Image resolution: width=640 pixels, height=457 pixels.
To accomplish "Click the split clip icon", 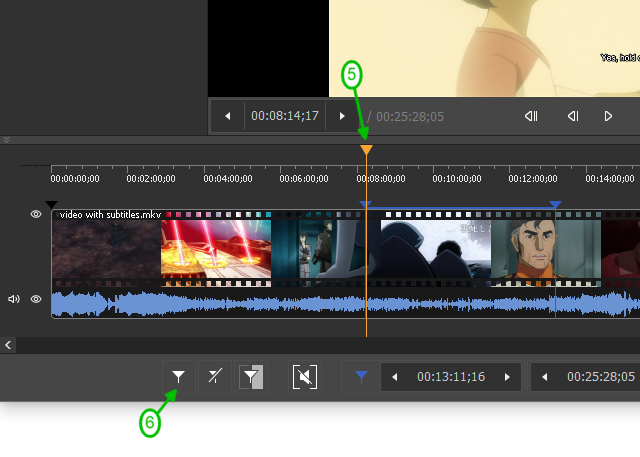I will [x=215, y=377].
